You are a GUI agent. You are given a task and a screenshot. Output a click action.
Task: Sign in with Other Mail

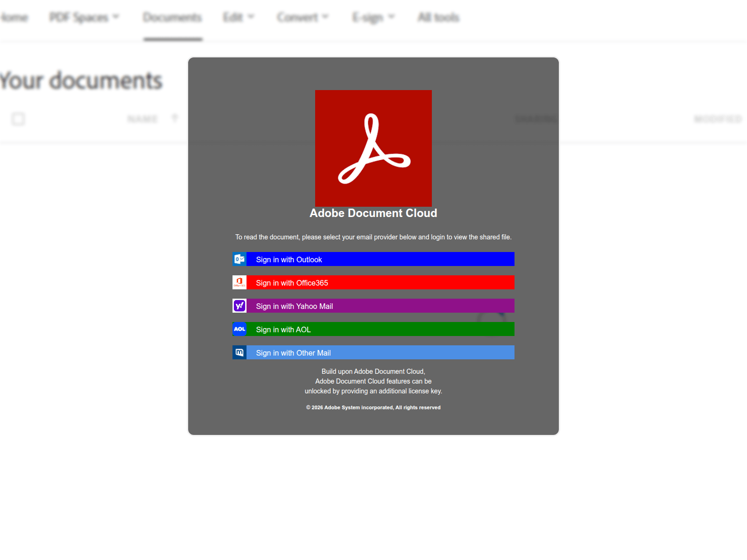pyautogui.click(x=373, y=352)
